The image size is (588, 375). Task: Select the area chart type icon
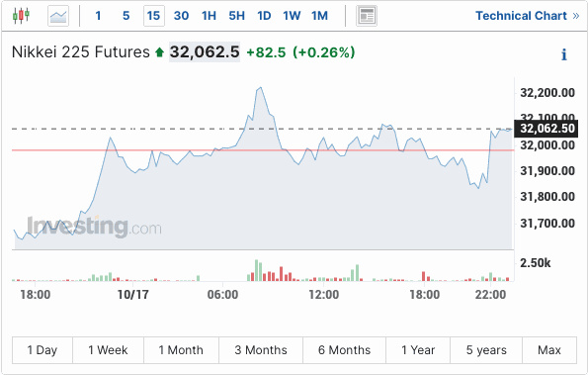(58, 16)
